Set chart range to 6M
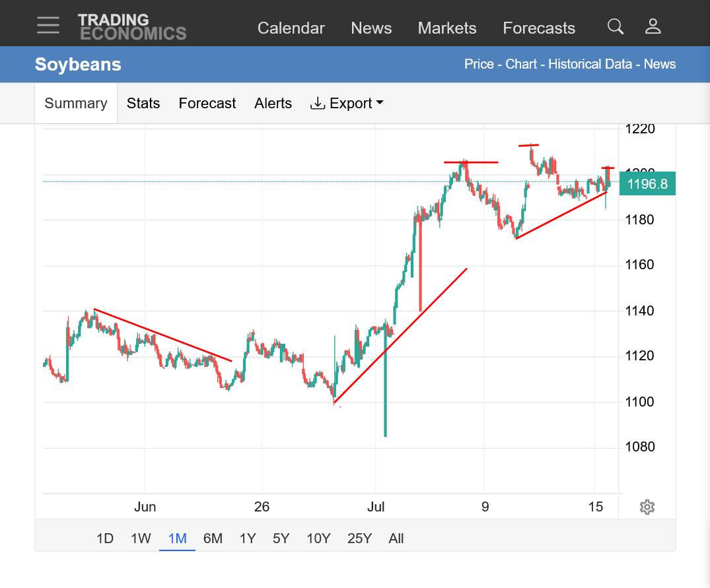 coord(213,539)
